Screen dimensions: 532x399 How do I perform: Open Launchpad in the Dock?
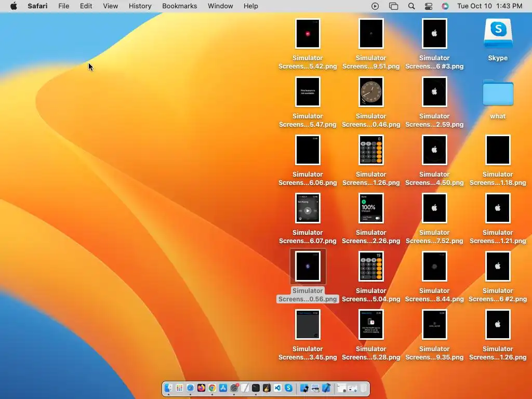179,388
